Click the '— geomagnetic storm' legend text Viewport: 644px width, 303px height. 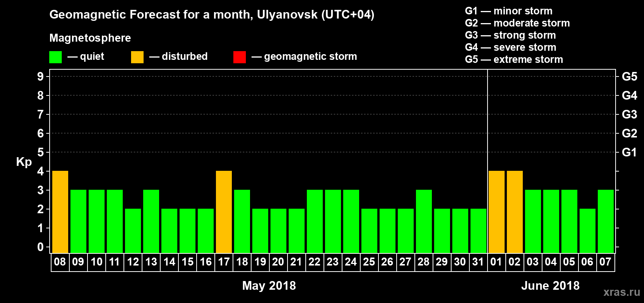pyautogui.click(x=304, y=56)
